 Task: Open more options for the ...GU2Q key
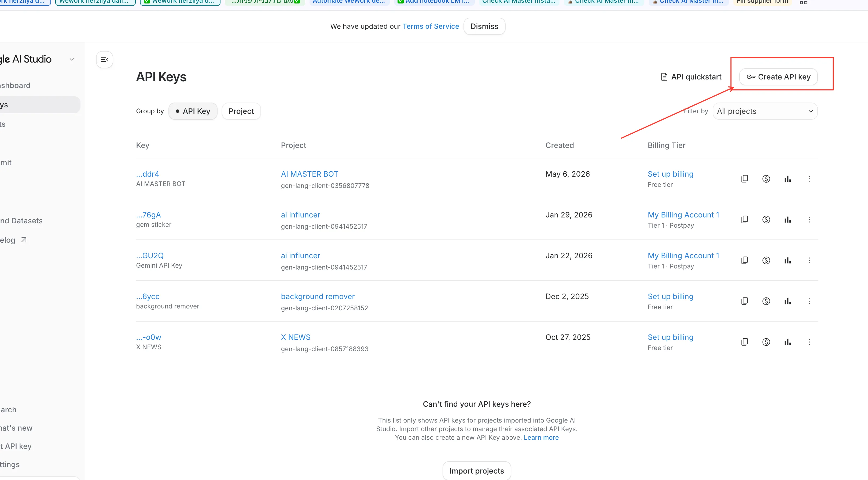[809, 260]
